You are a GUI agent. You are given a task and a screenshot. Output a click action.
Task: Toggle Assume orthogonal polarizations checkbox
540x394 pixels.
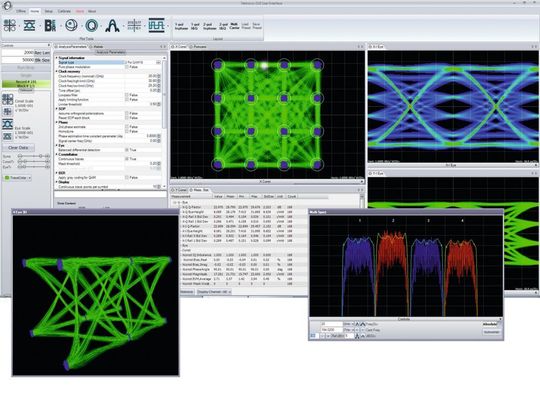click(127, 113)
